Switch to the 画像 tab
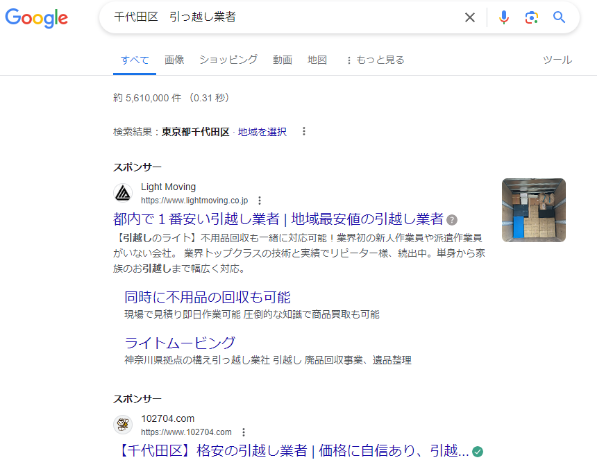 click(x=174, y=60)
